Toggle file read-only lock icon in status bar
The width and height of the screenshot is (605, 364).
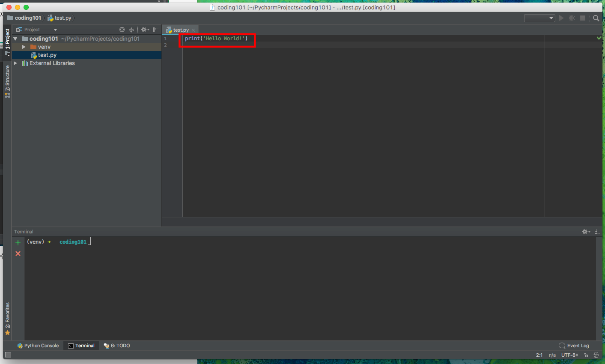point(586,355)
